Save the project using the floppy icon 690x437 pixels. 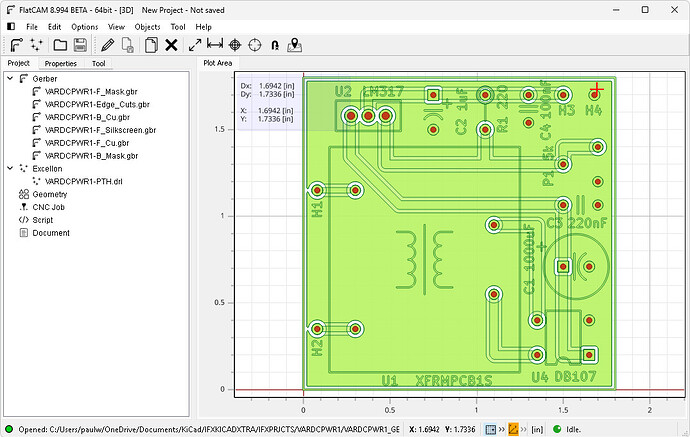pos(80,45)
